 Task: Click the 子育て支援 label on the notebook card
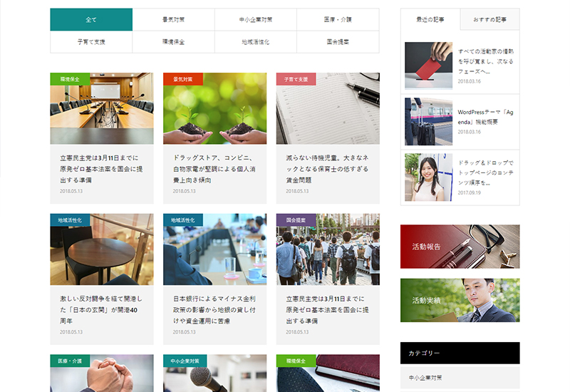296,79
